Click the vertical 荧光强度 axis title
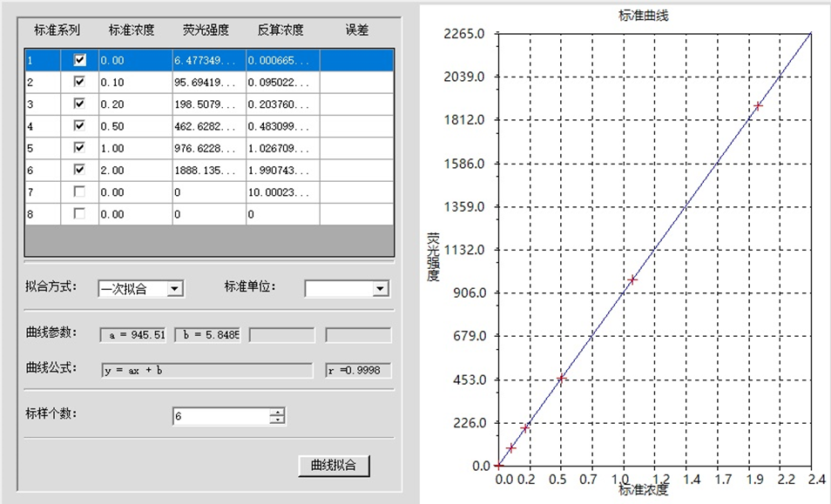 pos(433,257)
